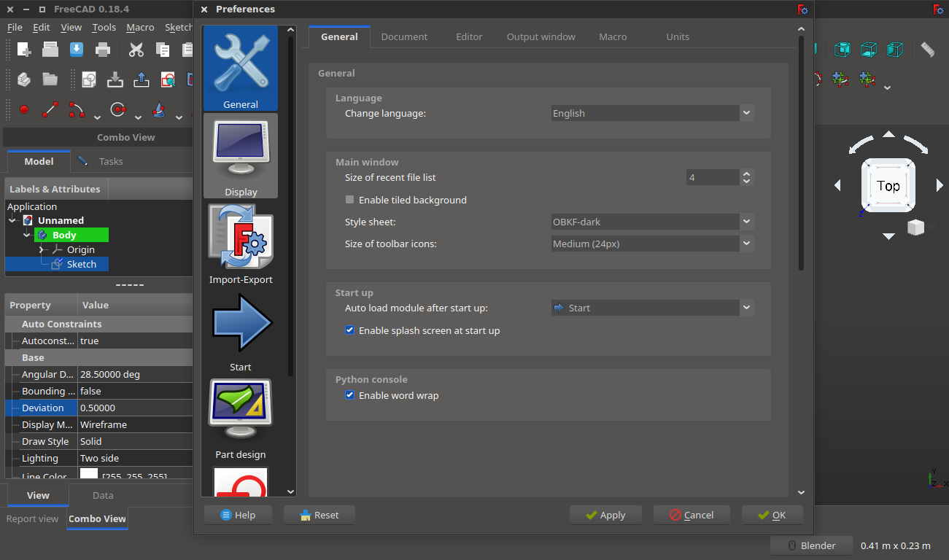Confirm preferences with the OK button

[x=772, y=515]
